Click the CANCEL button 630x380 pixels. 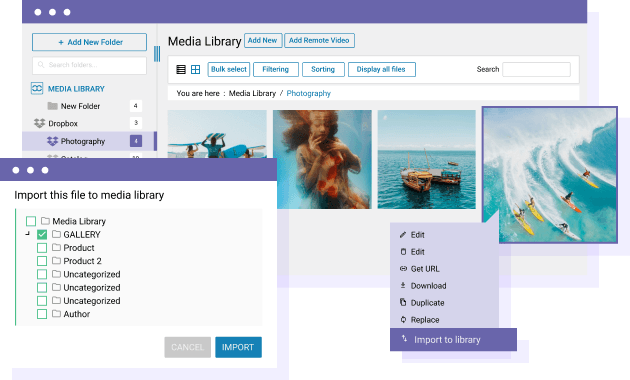pyautogui.click(x=187, y=347)
